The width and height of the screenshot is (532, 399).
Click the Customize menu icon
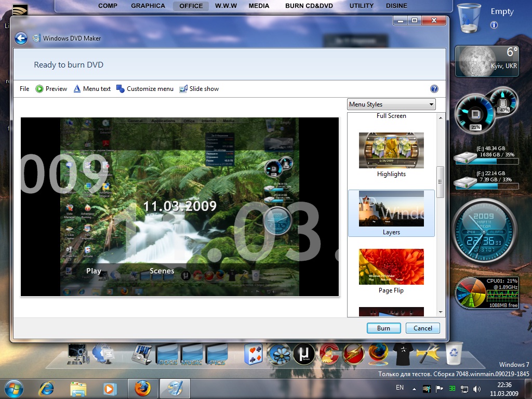pyautogui.click(x=120, y=89)
